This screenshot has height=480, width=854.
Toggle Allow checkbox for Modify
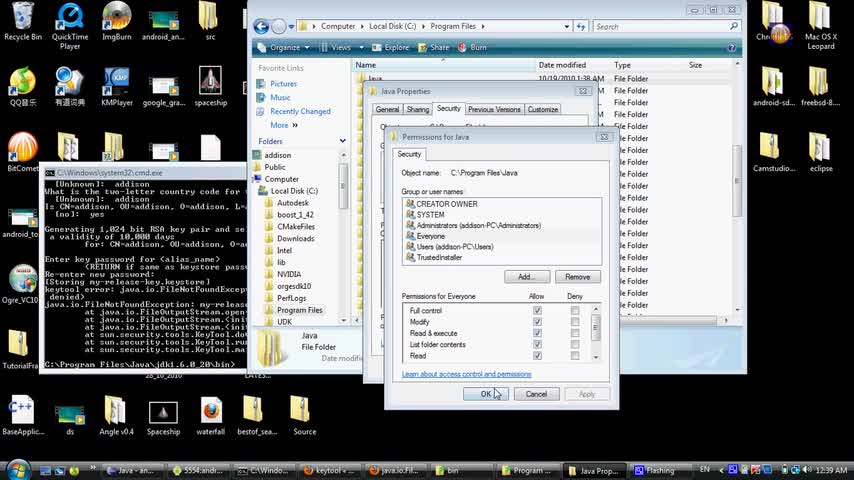click(537, 322)
